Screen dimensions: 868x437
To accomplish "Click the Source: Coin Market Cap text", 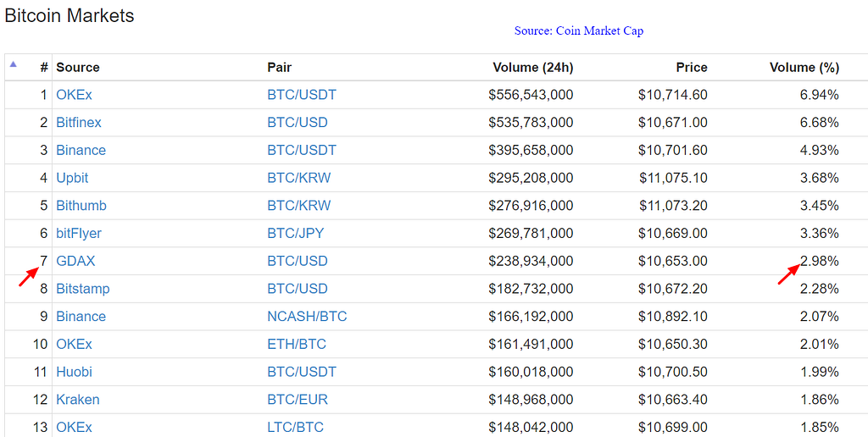I will pyautogui.click(x=578, y=30).
